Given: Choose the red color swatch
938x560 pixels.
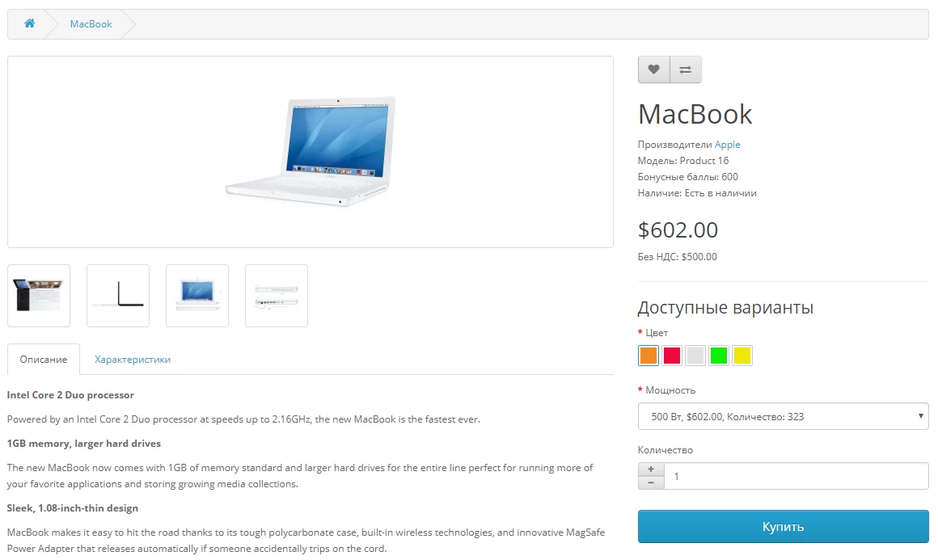Looking at the screenshot, I should (x=672, y=356).
